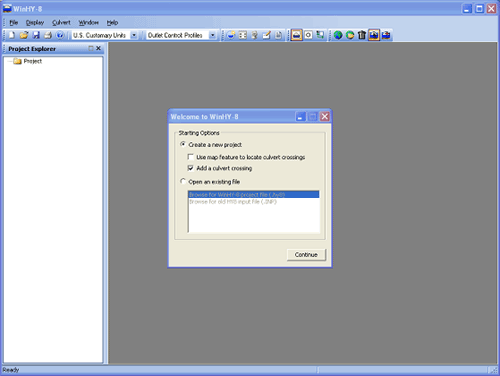Click the highlighted crossing picture icon
Screen dimensions: 500x376
coord(374,35)
